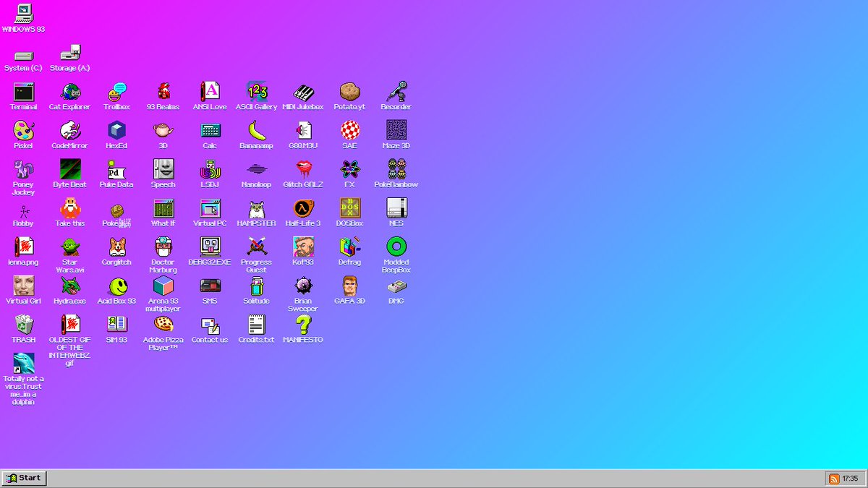Open the Nanoloop icon
The image size is (868, 488).
point(257,169)
